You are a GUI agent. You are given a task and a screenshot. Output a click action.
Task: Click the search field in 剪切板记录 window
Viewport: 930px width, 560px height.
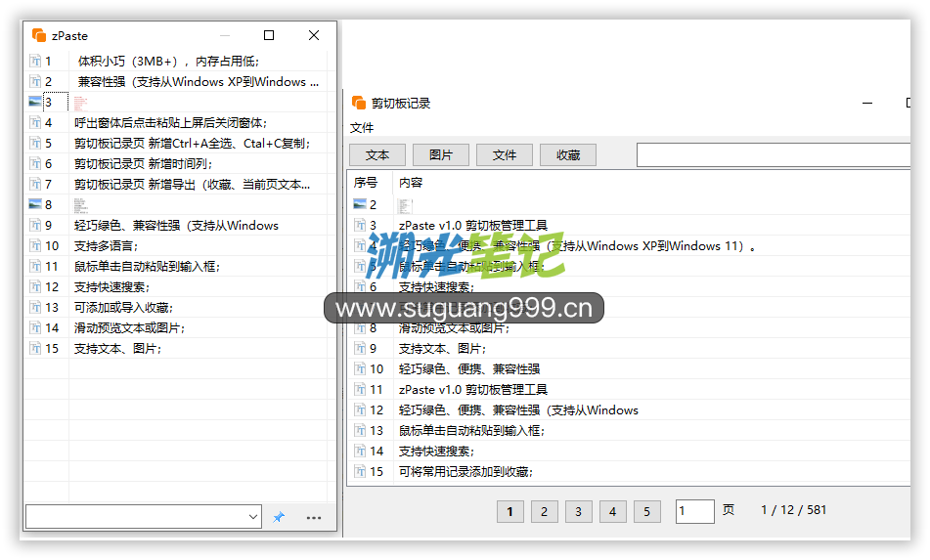click(774, 155)
